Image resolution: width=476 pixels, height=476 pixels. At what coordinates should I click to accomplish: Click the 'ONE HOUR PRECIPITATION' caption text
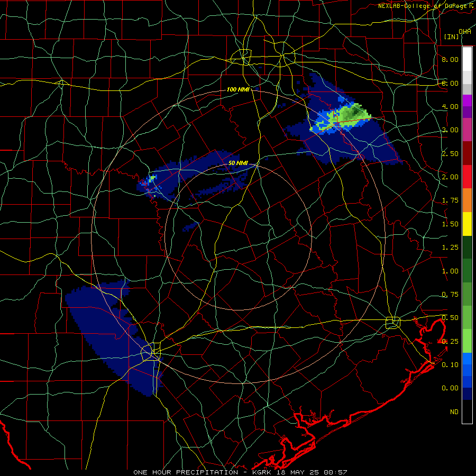(186, 472)
